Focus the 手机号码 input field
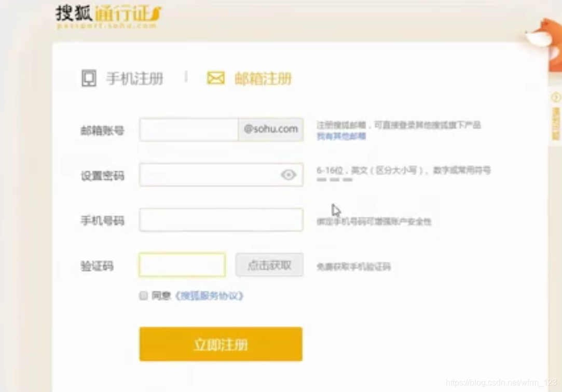The height and width of the screenshot is (392, 562). 221,220
